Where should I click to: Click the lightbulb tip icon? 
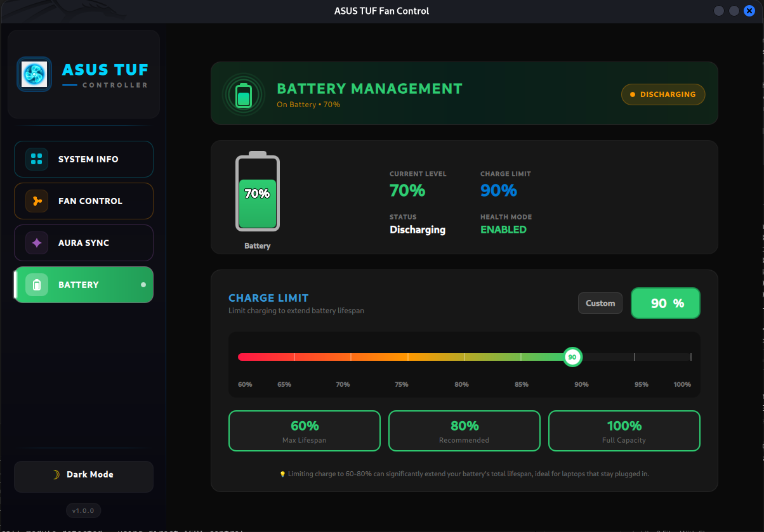(282, 474)
